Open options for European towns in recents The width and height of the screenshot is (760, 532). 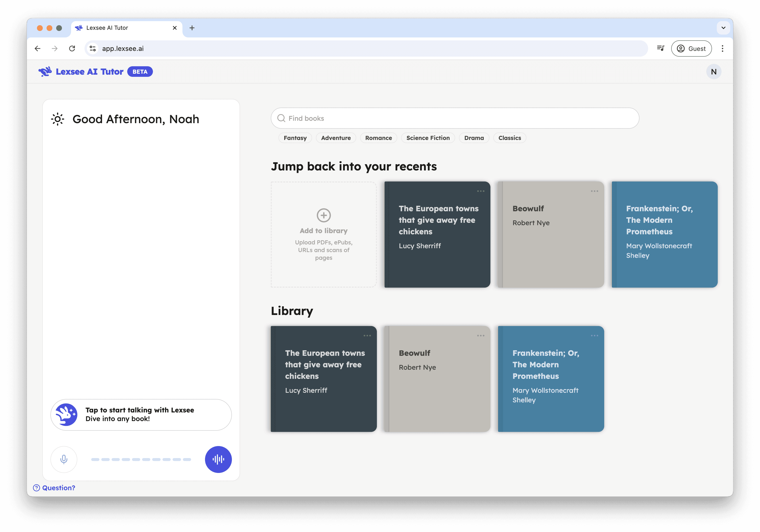481,191
